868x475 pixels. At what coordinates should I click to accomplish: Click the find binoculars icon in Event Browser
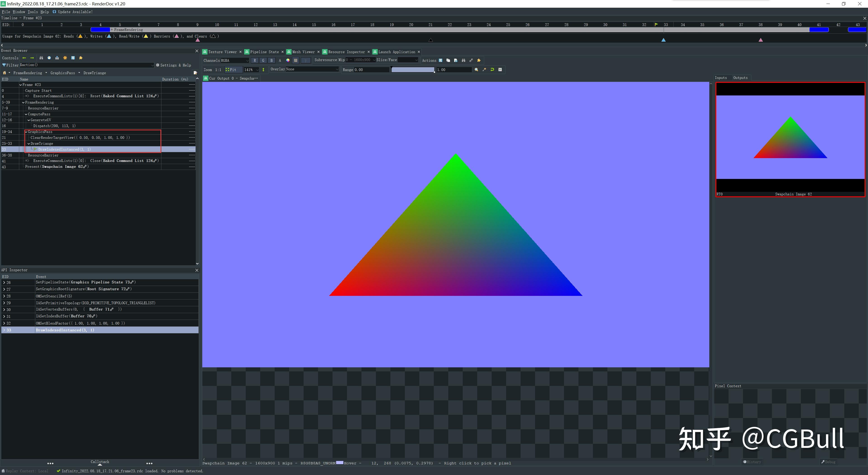tap(41, 58)
